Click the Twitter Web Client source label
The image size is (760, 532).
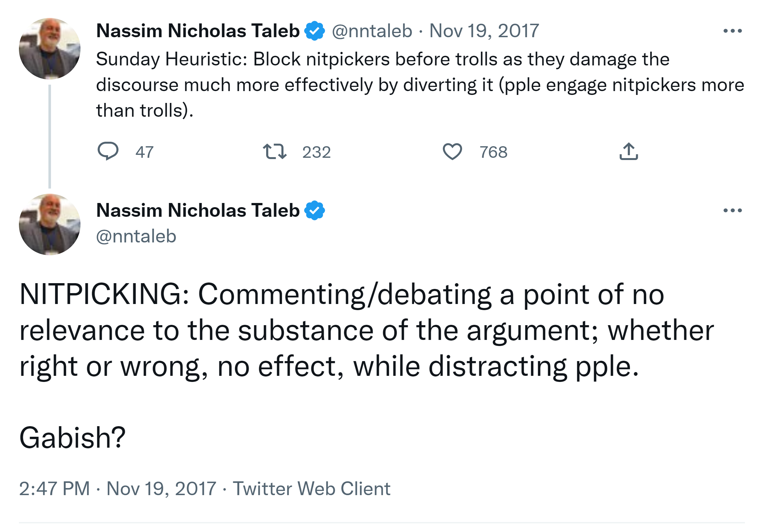(311, 488)
